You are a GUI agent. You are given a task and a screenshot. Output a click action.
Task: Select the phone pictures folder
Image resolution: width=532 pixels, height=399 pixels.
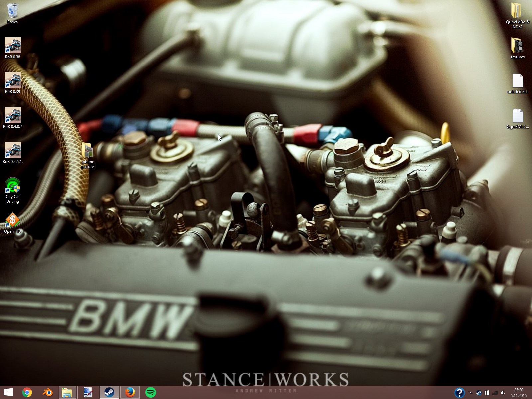click(x=88, y=156)
